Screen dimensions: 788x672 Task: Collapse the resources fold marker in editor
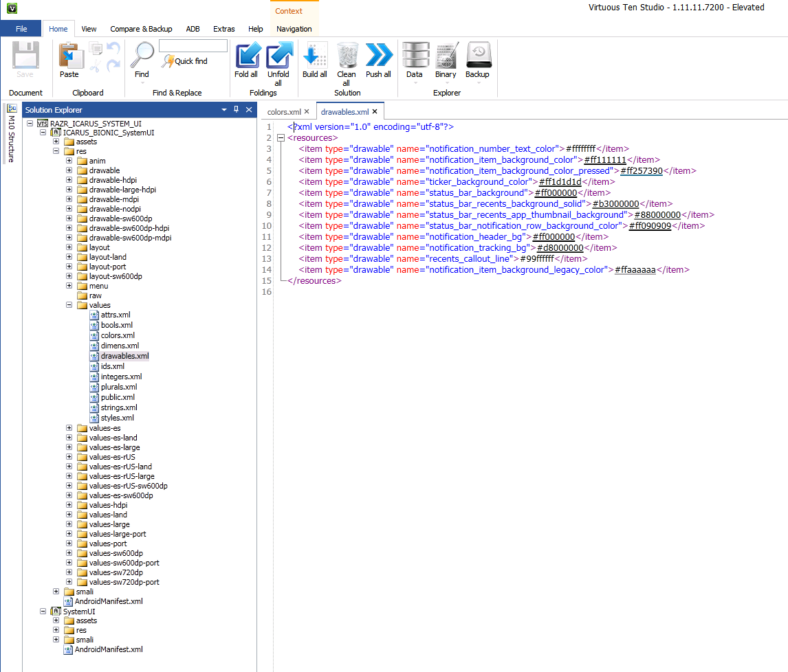pos(281,138)
